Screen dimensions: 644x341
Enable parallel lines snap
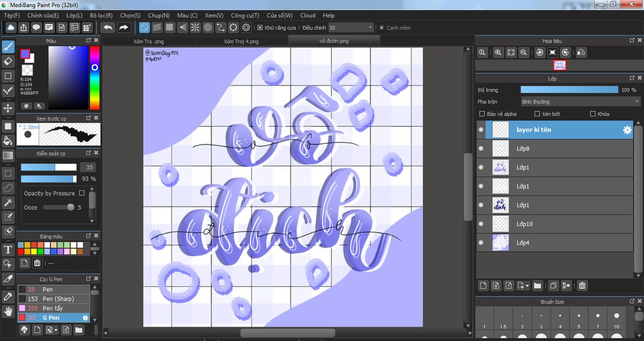[157, 28]
